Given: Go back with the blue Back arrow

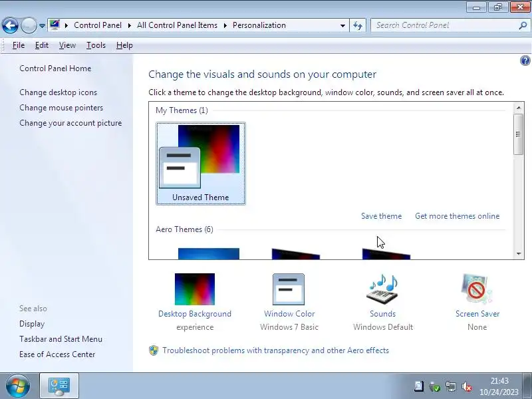Looking at the screenshot, I should (x=10, y=25).
